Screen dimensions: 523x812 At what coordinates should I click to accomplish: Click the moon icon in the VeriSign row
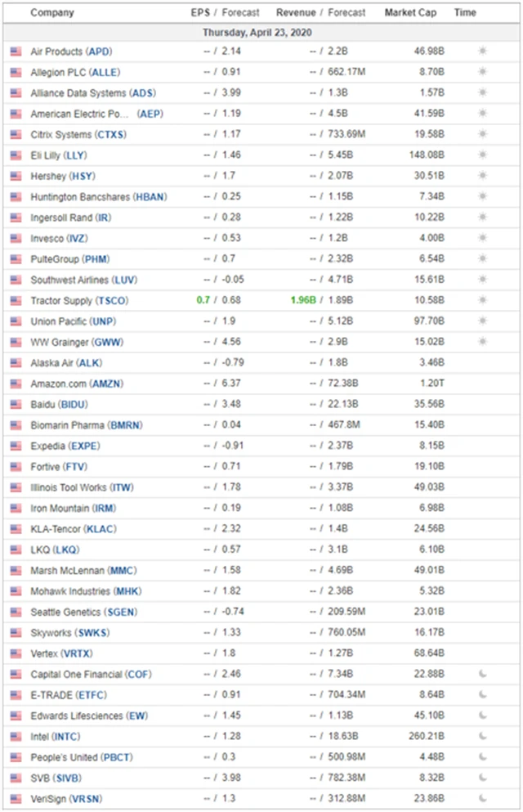point(482,799)
